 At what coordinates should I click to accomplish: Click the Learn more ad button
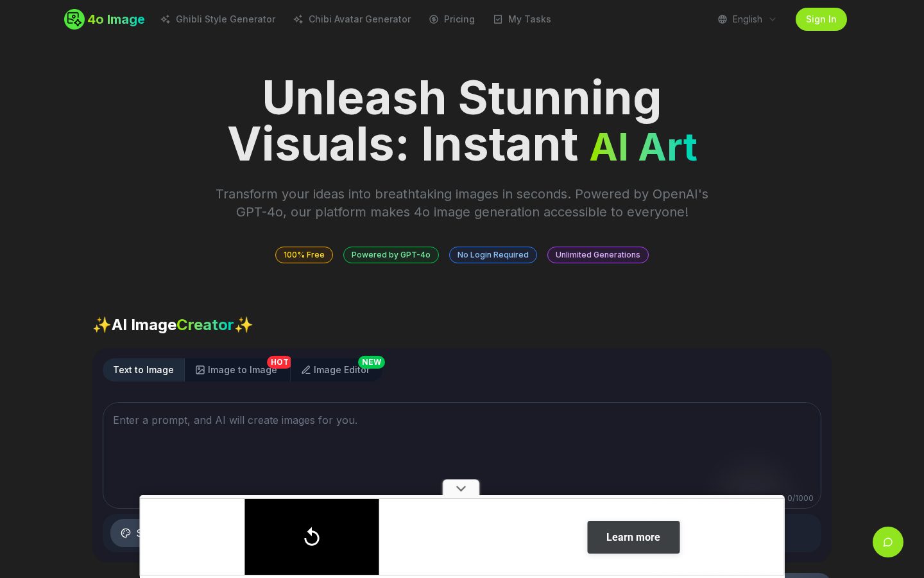point(633,537)
